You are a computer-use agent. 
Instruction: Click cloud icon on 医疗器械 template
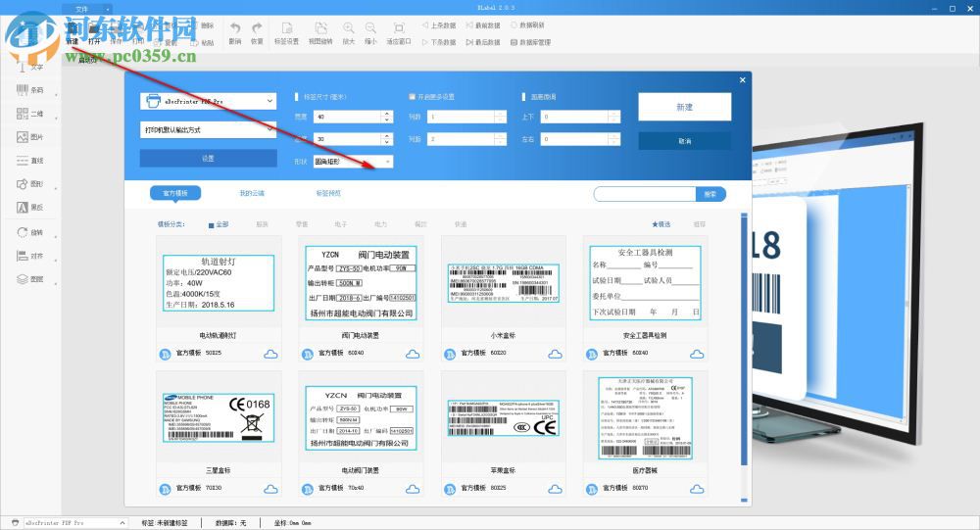point(697,489)
